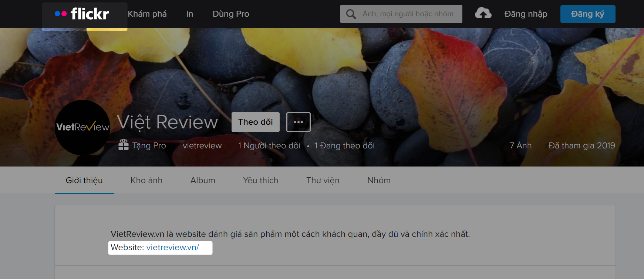Open the In menu item
644x279 pixels.
(x=190, y=14)
